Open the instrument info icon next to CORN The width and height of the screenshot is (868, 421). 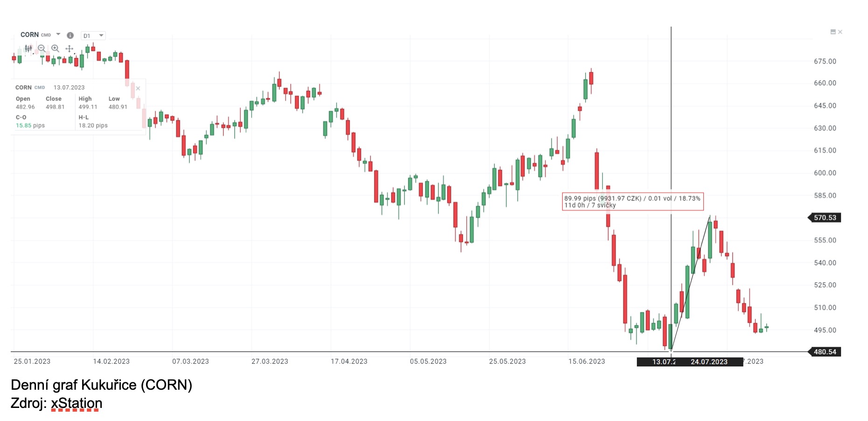(70, 35)
